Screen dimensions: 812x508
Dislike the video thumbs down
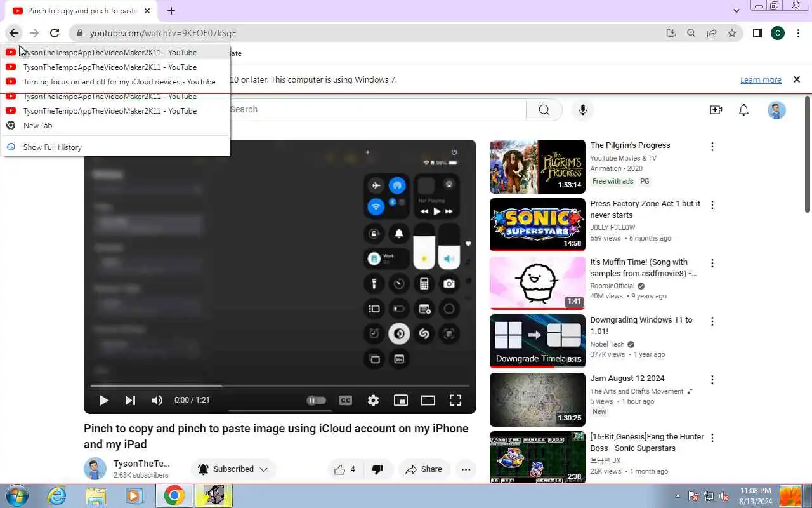(378, 469)
